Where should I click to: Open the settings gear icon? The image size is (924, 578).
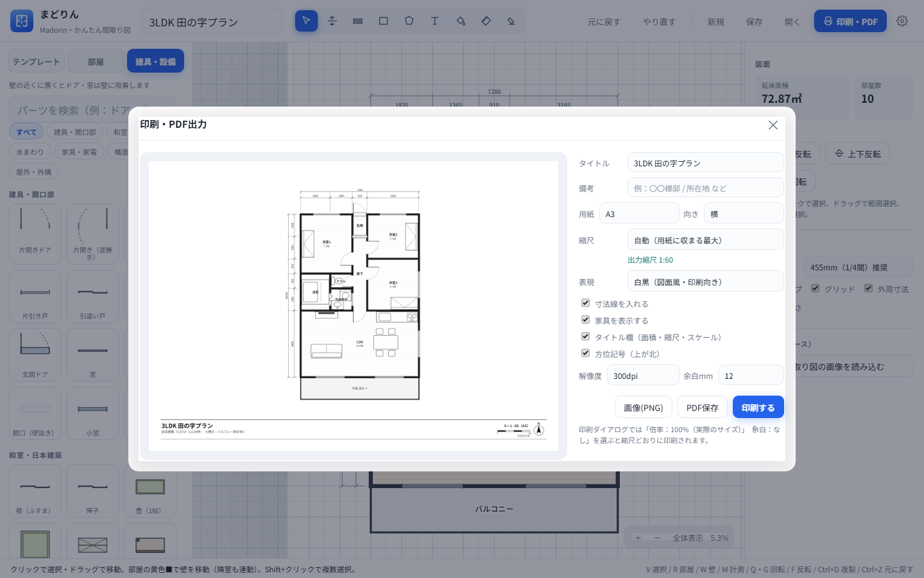902,21
